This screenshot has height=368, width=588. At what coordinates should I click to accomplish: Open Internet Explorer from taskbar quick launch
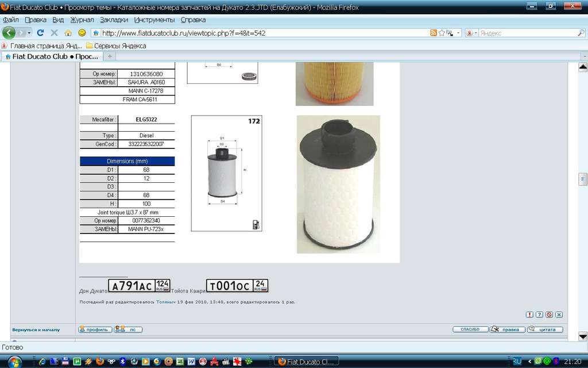pyautogui.click(x=42, y=362)
